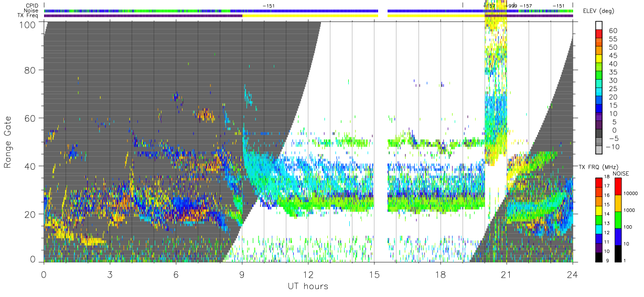This screenshot has height=297, width=644.
Task: Click the '6' tick on UT hours axis
Action: (176, 274)
